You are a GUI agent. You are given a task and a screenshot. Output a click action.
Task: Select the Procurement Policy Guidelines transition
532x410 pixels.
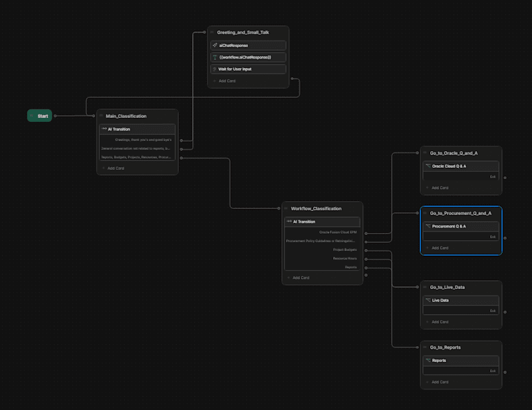click(x=322, y=241)
